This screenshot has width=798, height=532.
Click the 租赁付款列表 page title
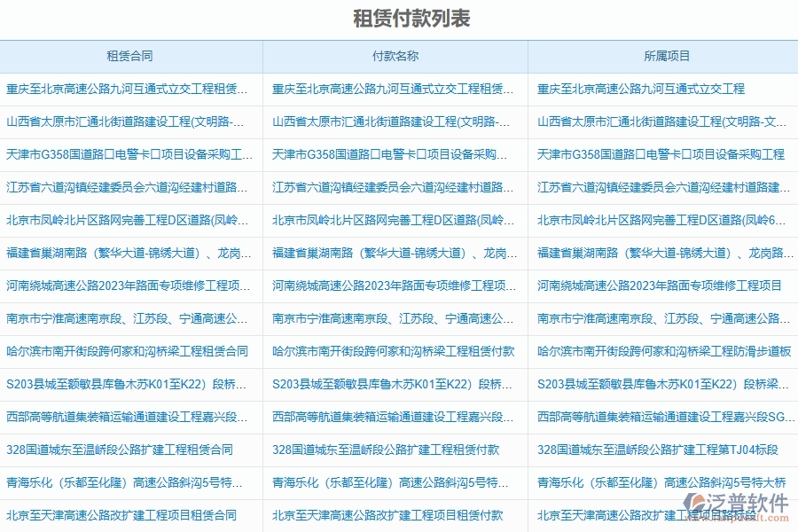coord(398,15)
